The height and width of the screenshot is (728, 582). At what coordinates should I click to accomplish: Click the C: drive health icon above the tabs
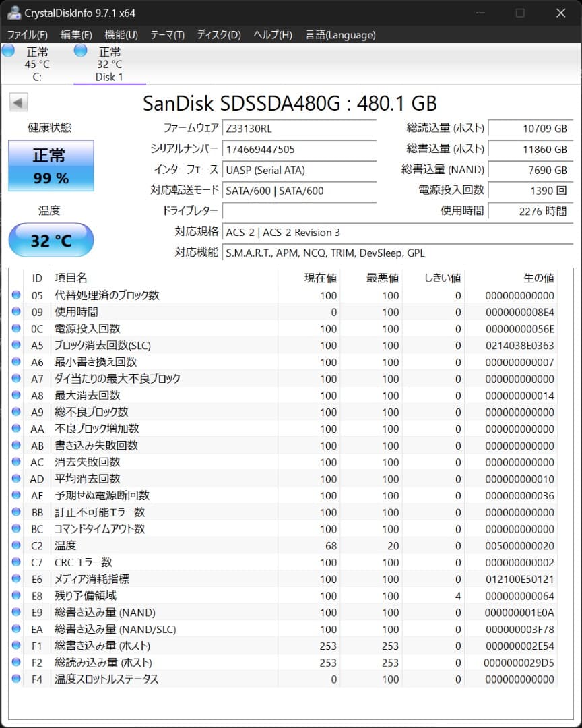[7, 51]
